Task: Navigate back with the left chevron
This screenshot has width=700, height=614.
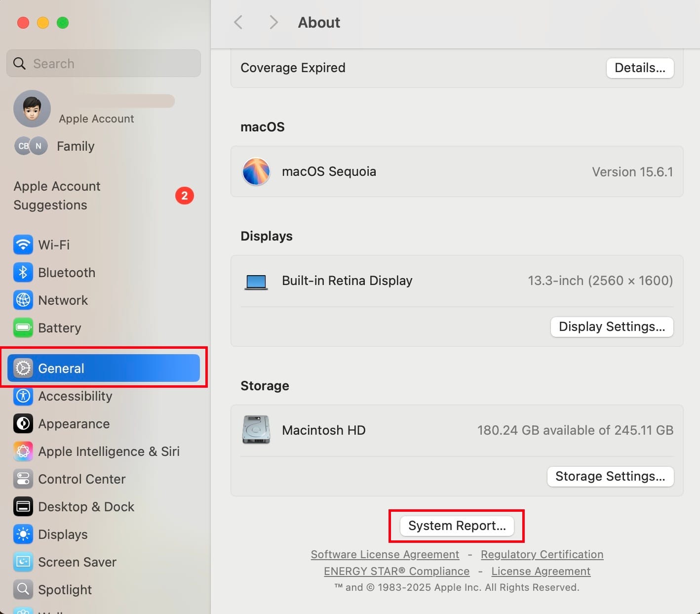Action: pyautogui.click(x=238, y=22)
